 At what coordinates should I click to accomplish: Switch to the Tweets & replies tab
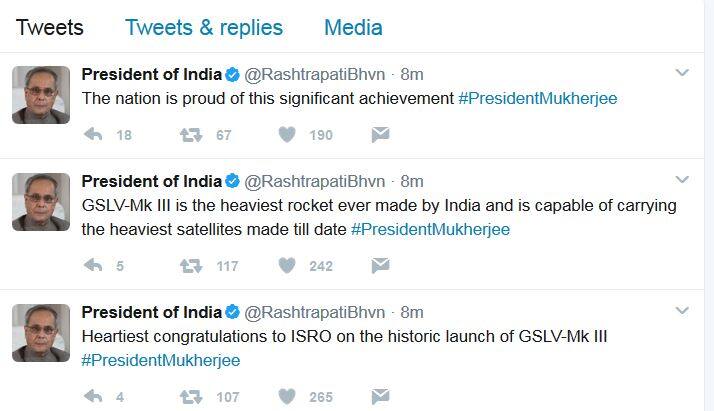(204, 27)
